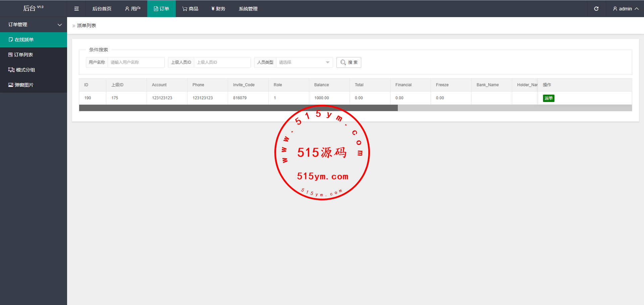Go to 后台首页 dashboard home
Viewport: 644px width, 305px height.
[x=102, y=9]
